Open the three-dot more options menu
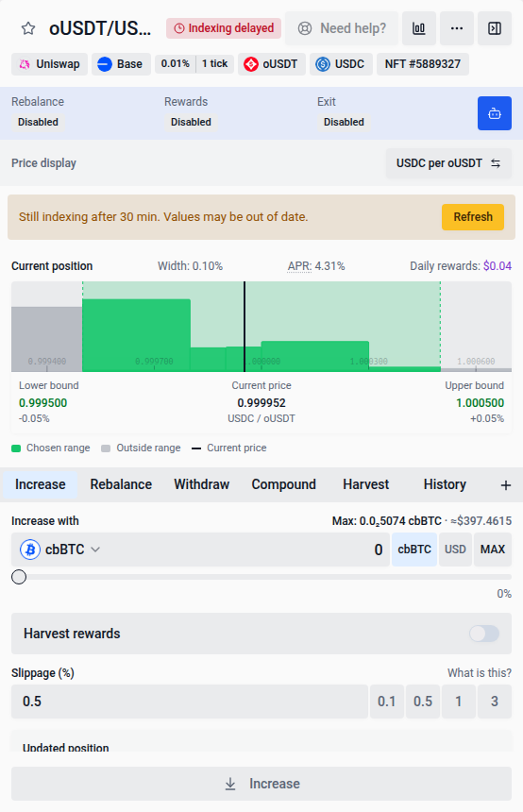Viewport: 523px width, 812px height. [x=457, y=28]
